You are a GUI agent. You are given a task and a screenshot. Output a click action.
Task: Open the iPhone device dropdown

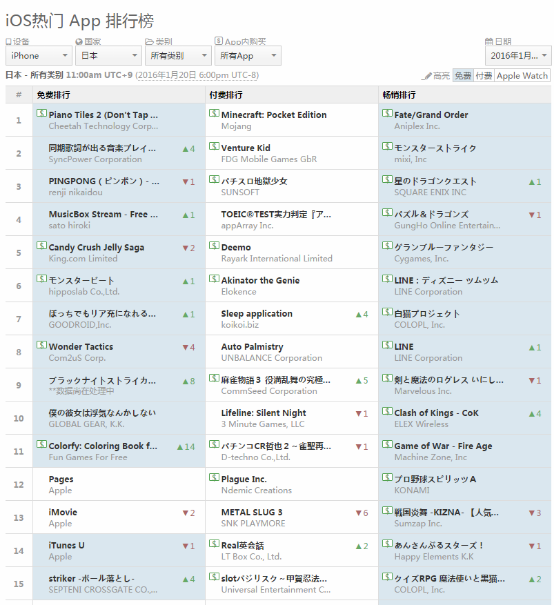click(39, 56)
